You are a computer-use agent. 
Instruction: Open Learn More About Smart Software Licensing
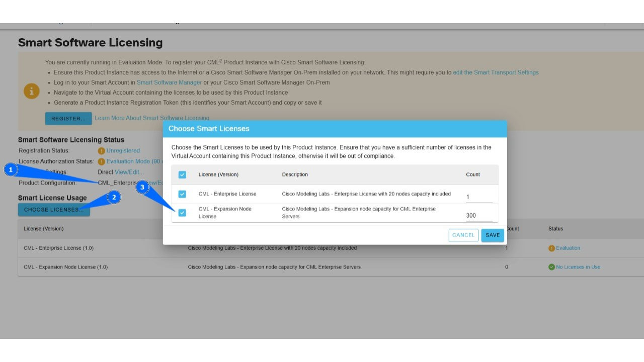[x=152, y=118]
